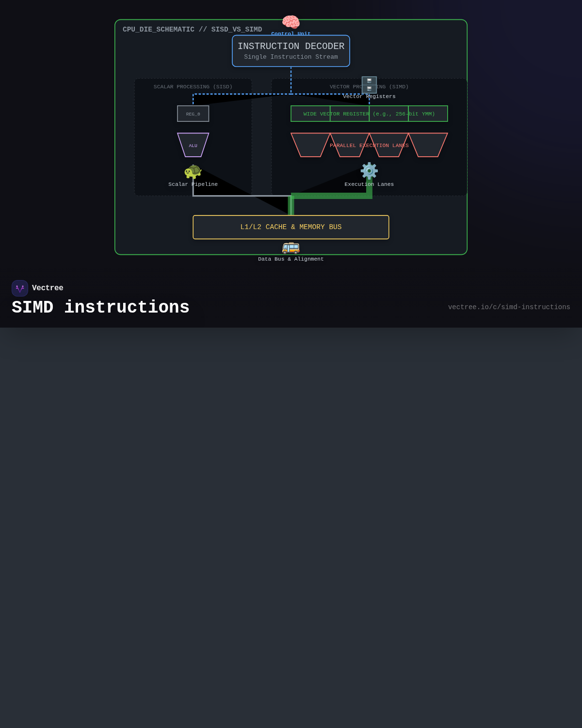
Task: Switch to the SISD_VS_SIMD view
Action: 236,29
